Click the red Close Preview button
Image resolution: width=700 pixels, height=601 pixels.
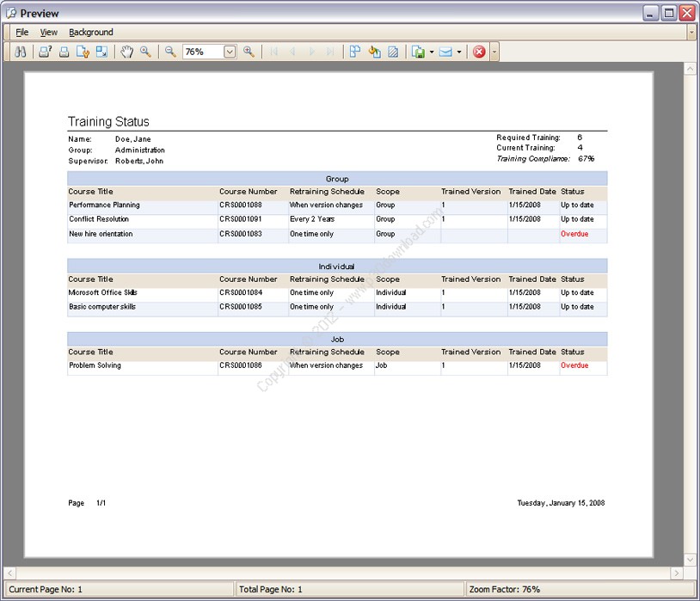point(479,52)
